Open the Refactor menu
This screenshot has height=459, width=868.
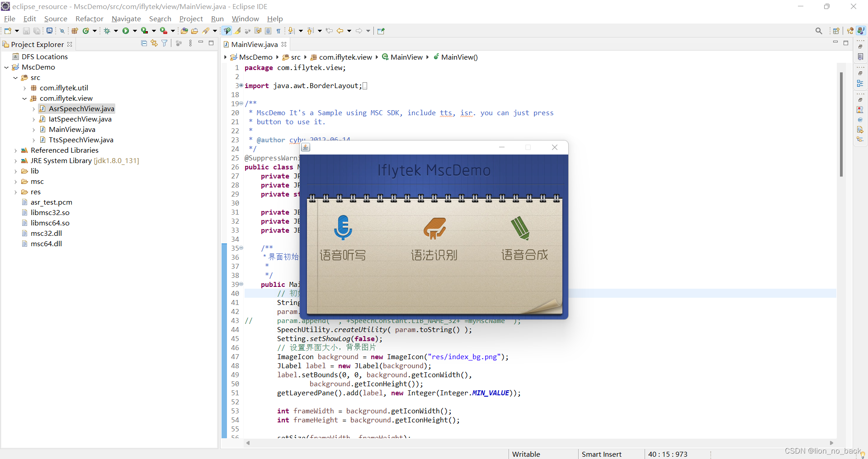pyautogui.click(x=89, y=19)
